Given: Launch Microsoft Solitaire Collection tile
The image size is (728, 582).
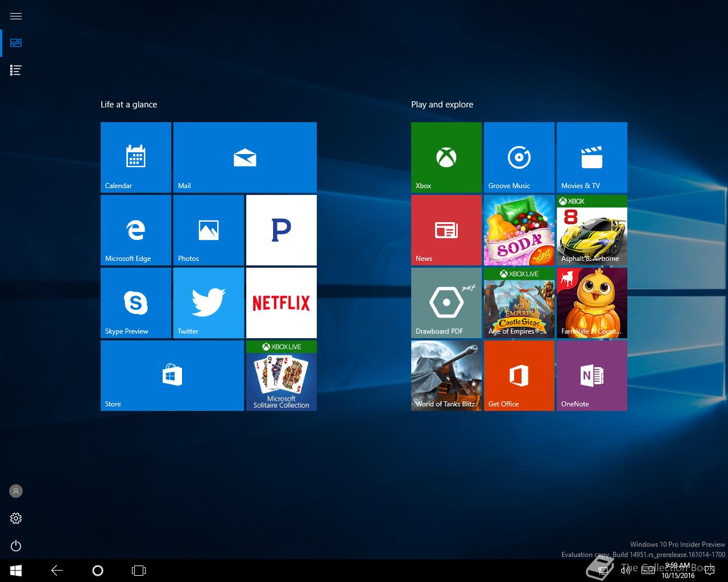Looking at the screenshot, I should click(282, 376).
